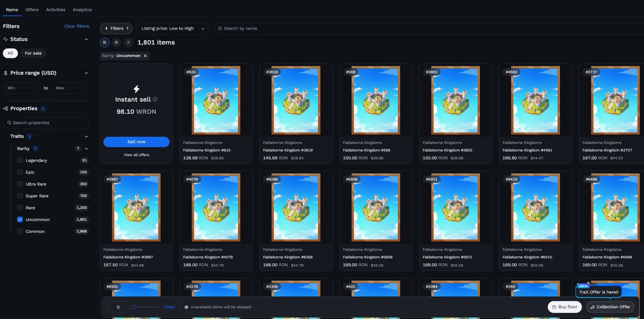This screenshot has height=319, width=644.
Task: Select the All status toggle
Action: (10, 53)
